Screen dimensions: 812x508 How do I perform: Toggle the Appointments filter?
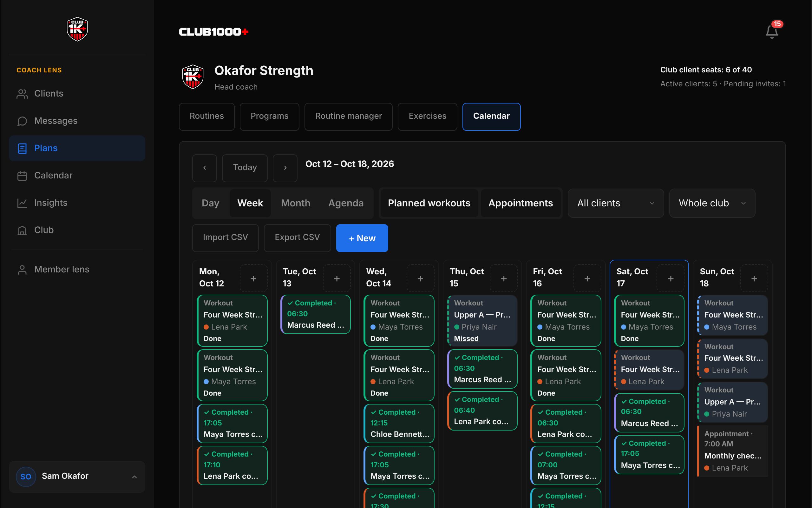tap(521, 203)
